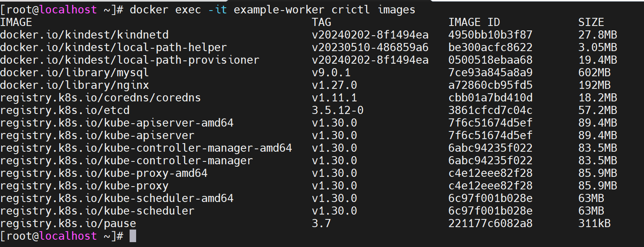644x247 pixels.
Task: Click the etcd tag 3.5.12-0
Action: click(338, 110)
